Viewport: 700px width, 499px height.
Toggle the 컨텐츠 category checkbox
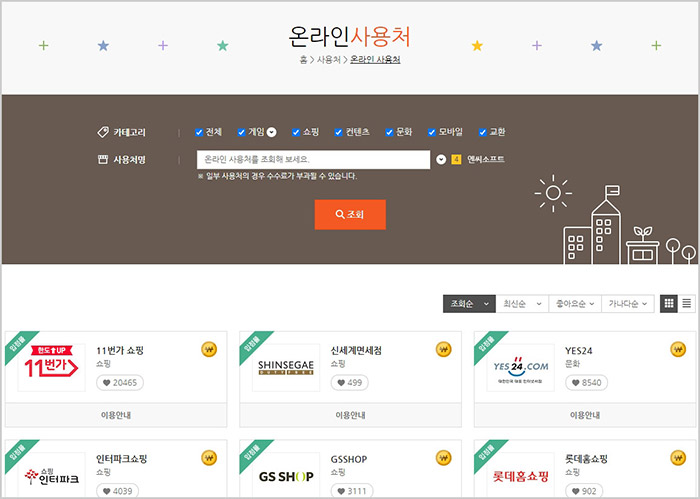(x=338, y=132)
